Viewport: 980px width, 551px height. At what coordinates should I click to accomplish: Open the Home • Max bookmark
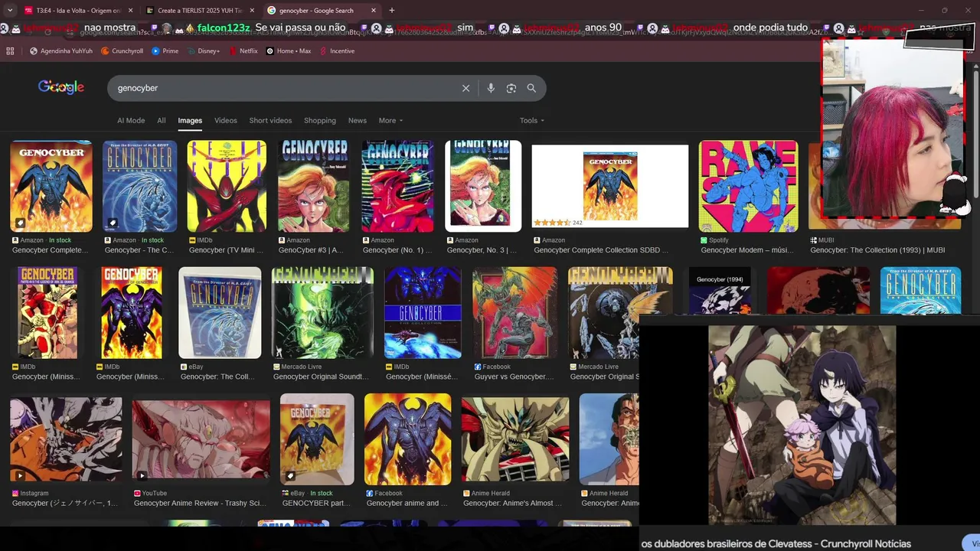pos(289,51)
